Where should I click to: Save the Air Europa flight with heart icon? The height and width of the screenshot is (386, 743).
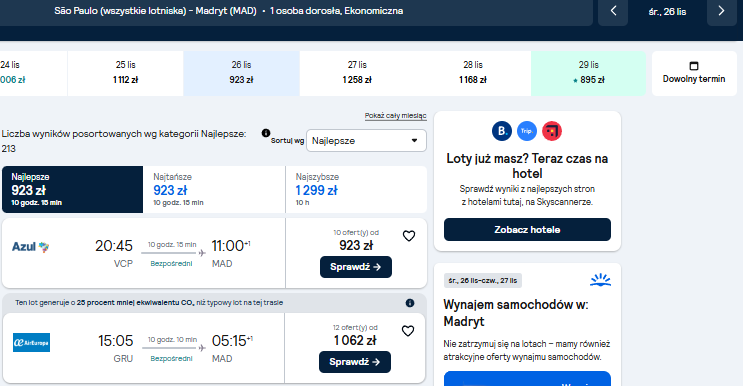(x=408, y=331)
